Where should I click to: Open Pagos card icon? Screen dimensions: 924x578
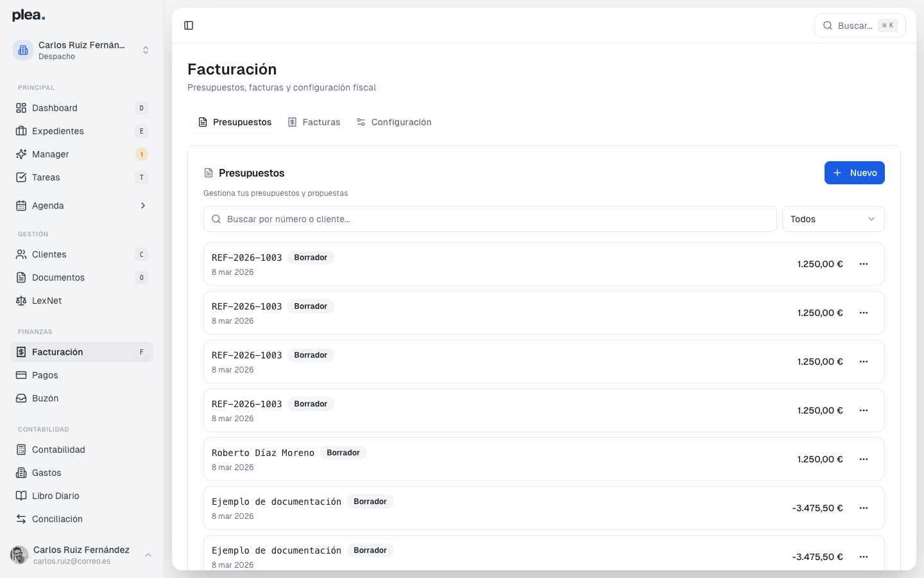21,375
